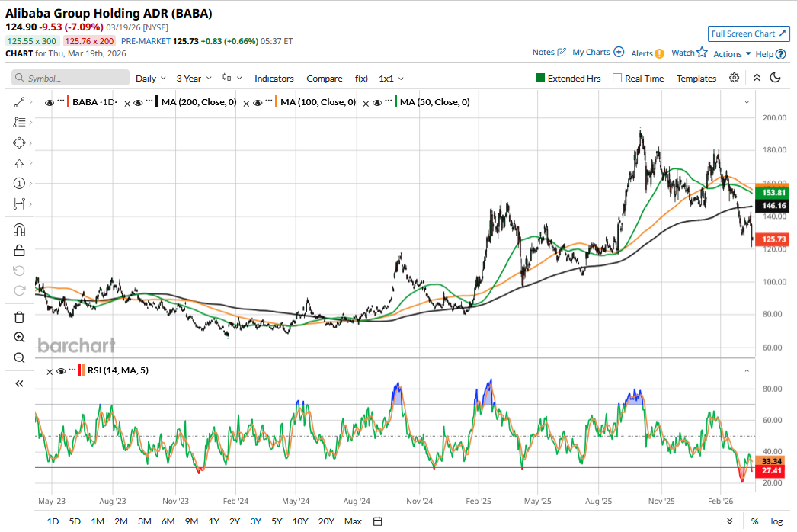
Task: Toggle the Extended Hrs checkbox
Action: click(x=540, y=78)
